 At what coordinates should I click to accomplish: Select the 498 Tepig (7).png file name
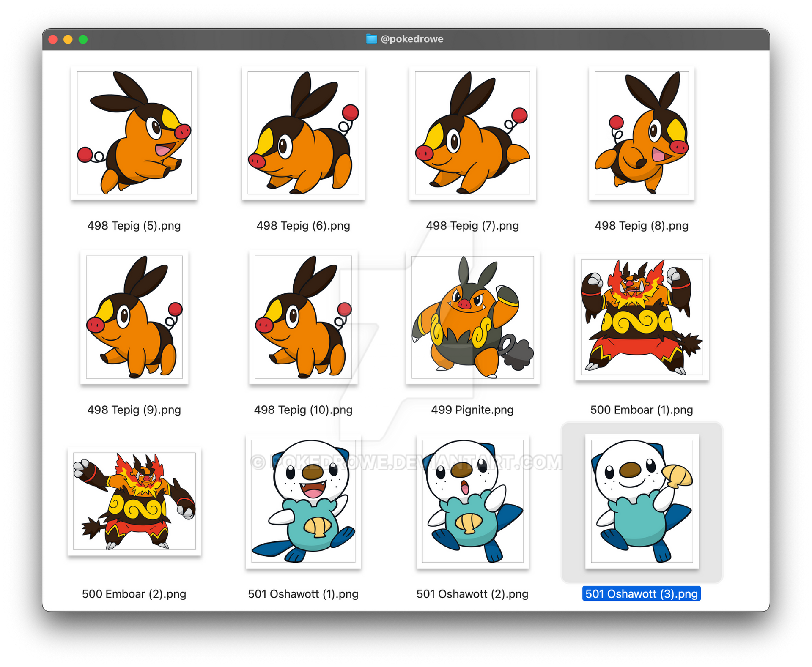coord(472,226)
